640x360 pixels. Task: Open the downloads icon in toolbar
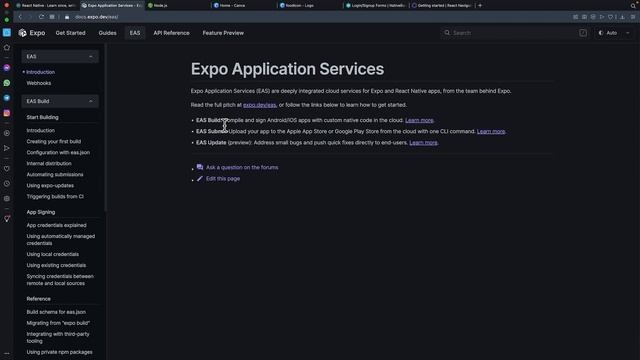pyautogui.click(x=622, y=17)
